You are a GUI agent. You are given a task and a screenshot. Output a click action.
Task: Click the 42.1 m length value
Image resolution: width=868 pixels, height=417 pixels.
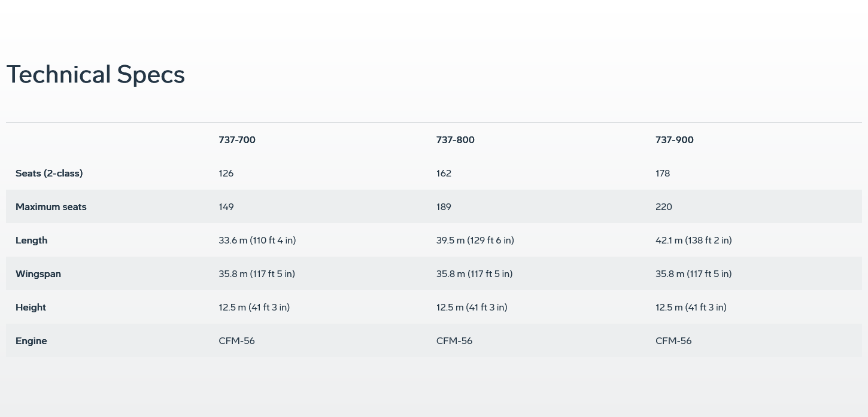(693, 241)
